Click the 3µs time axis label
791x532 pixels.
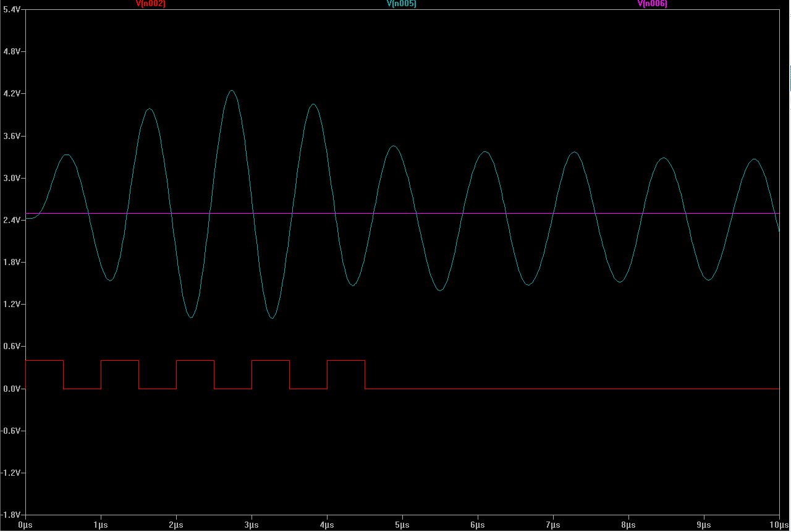pyautogui.click(x=252, y=525)
